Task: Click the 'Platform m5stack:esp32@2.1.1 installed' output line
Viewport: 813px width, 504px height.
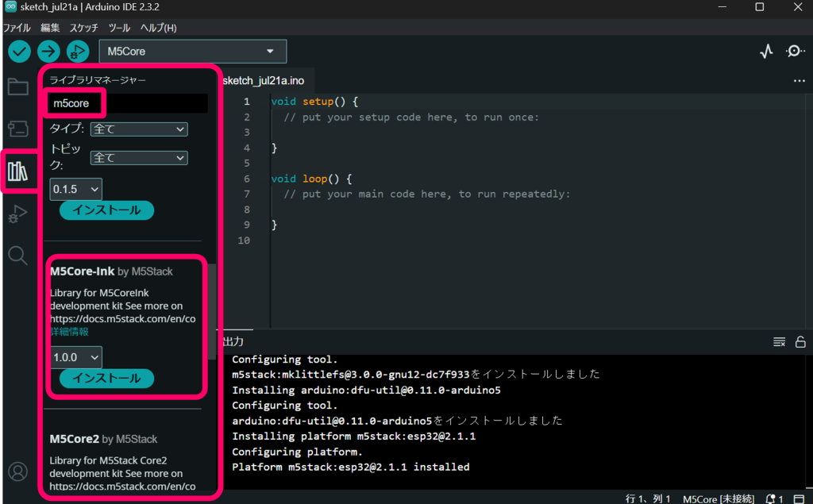Action: coord(350,467)
